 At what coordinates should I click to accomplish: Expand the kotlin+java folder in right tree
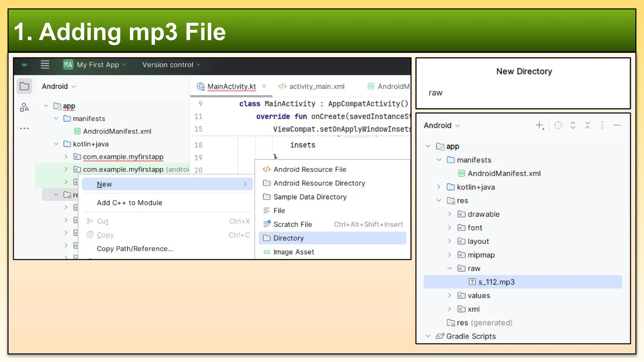coord(439,187)
